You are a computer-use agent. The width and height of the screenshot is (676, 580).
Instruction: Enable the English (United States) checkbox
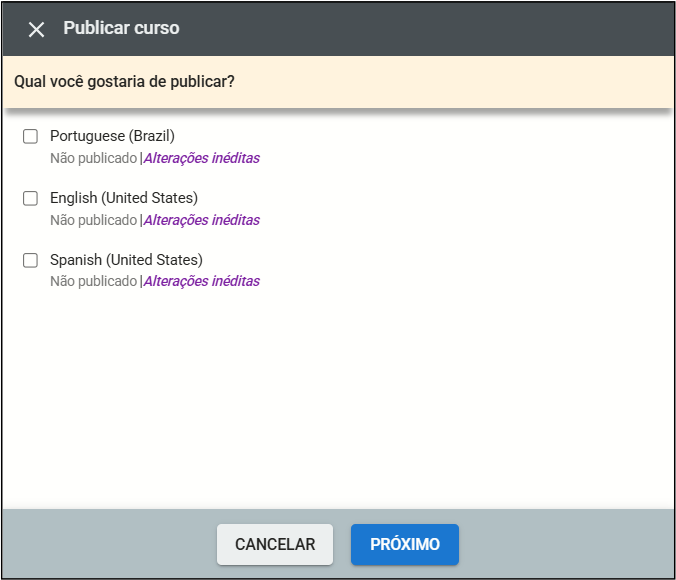pyautogui.click(x=31, y=198)
